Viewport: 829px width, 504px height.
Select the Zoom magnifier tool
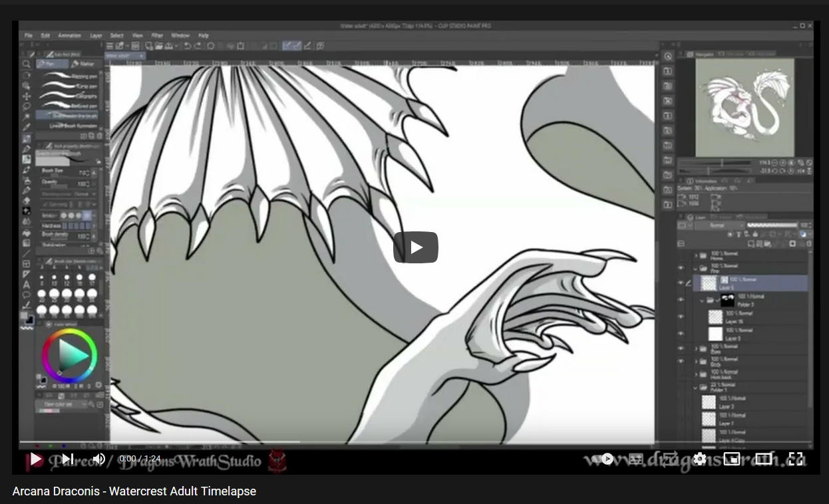pos(26,64)
